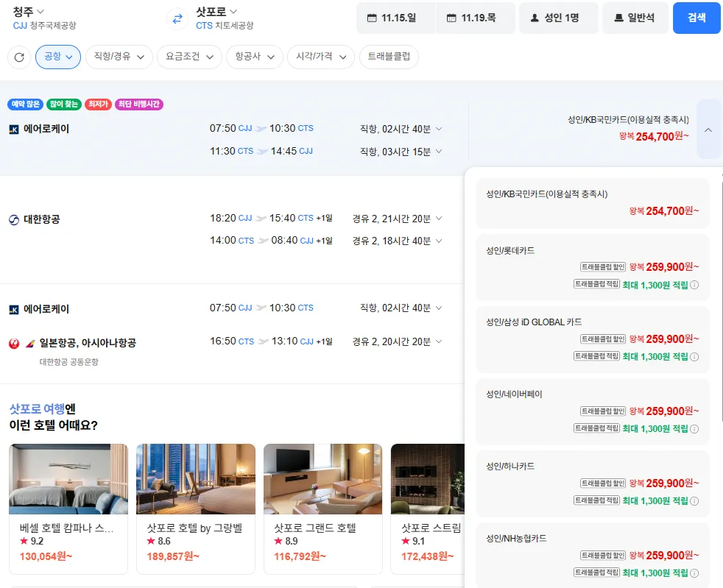The width and height of the screenshot is (723, 588).
Task: Open 삿포로 스트림 hotel photo
Action: [x=428, y=479]
